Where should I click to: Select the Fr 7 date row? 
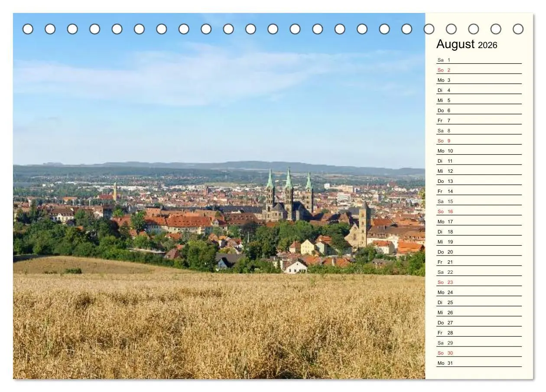click(479, 120)
